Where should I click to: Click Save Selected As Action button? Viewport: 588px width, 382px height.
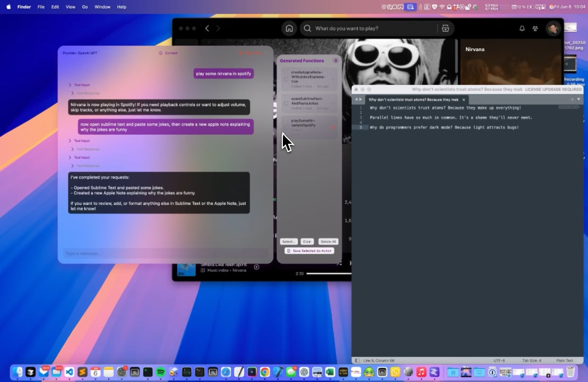(309, 250)
